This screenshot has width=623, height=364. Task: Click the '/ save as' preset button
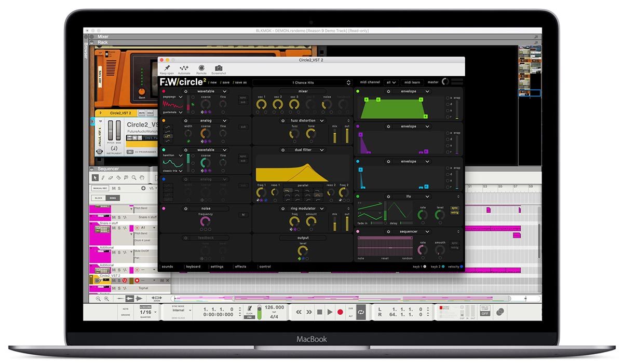point(240,82)
